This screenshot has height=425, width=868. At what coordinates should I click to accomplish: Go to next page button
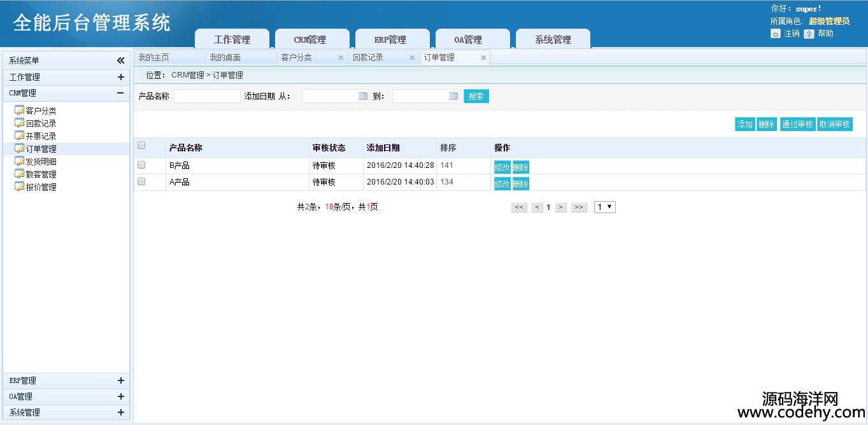[560, 207]
